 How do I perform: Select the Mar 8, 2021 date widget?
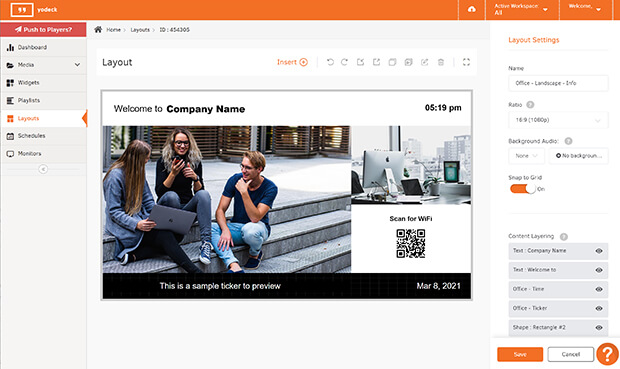pyautogui.click(x=439, y=286)
